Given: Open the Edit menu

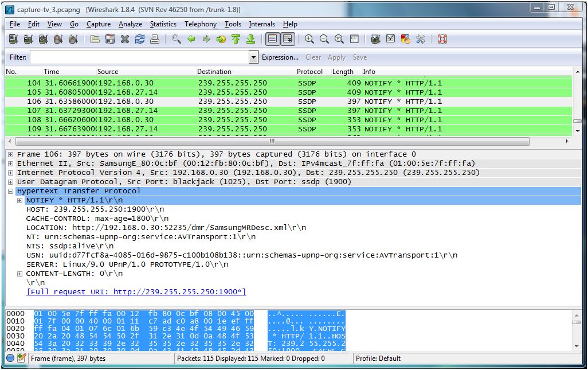Looking at the screenshot, I should (x=33, y=24).
